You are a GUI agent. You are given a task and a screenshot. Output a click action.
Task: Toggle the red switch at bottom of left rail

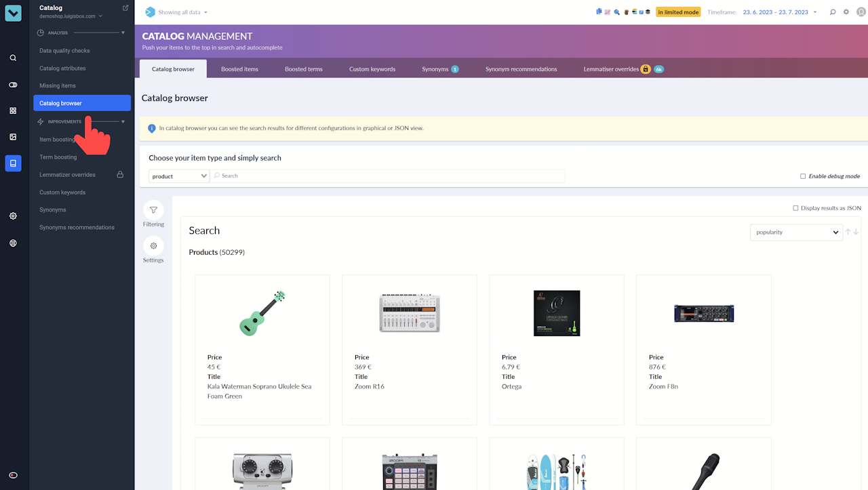coord(13,475)
